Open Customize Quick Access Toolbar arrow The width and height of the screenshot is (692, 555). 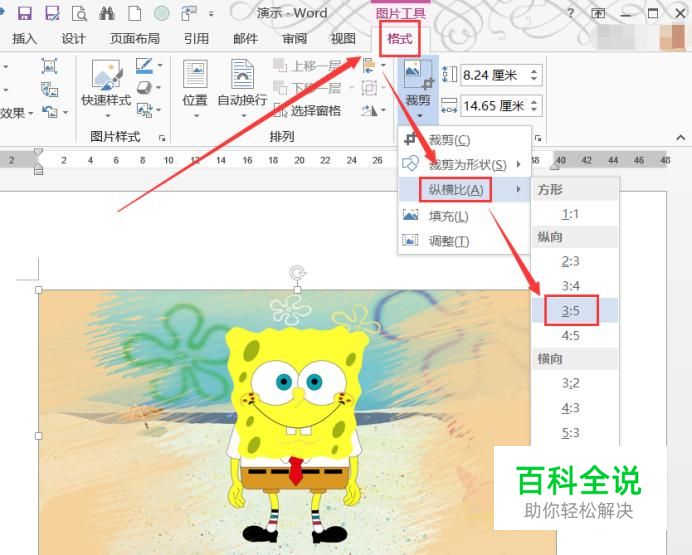pyautogui.click(x=211, y=14)
